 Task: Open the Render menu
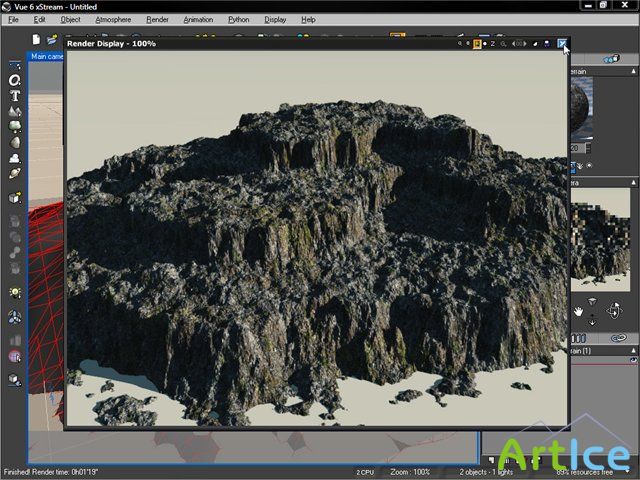[x=157, y=19]
